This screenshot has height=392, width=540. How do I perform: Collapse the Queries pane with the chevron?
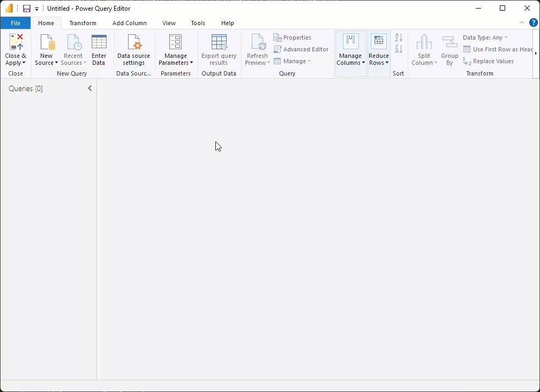(89, 88)
